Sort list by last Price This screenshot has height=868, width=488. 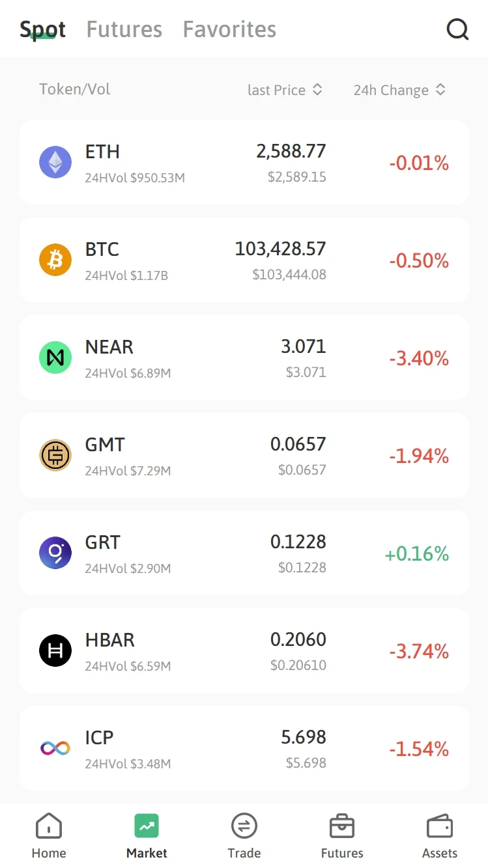(x=285, y=90)
